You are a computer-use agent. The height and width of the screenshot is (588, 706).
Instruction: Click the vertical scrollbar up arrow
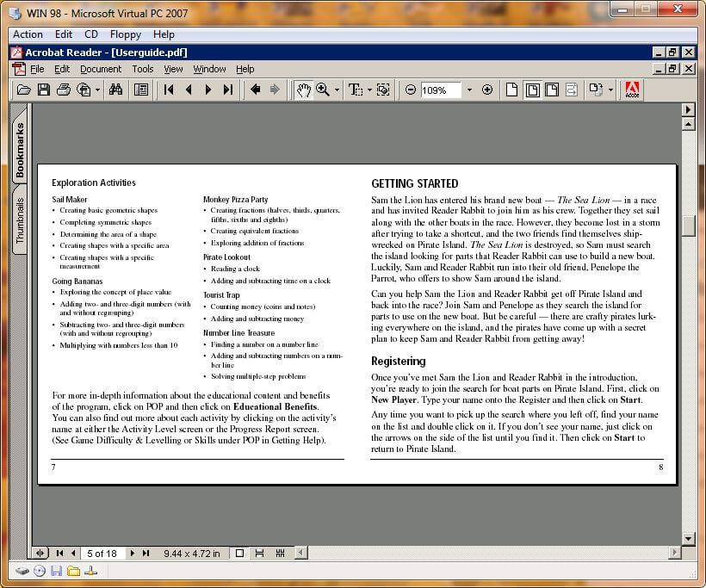688,124
